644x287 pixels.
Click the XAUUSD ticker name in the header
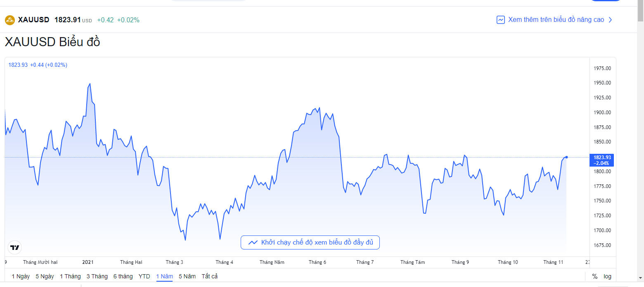pyautogui.click(x=33, y=20)
